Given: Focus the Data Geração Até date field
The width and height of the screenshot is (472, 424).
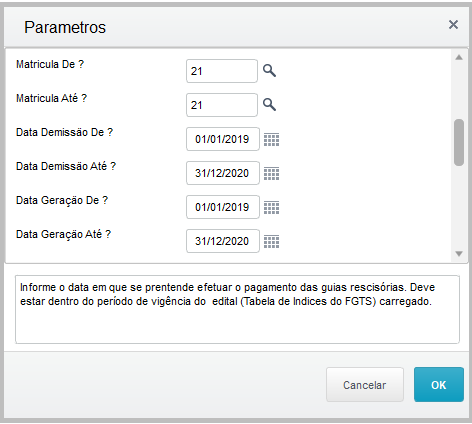Looking at the screenshot, I should pyautogui.click(x=223, y=241).
